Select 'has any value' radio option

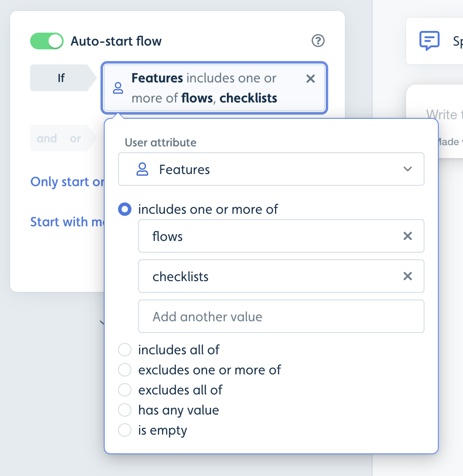(125, 410)
